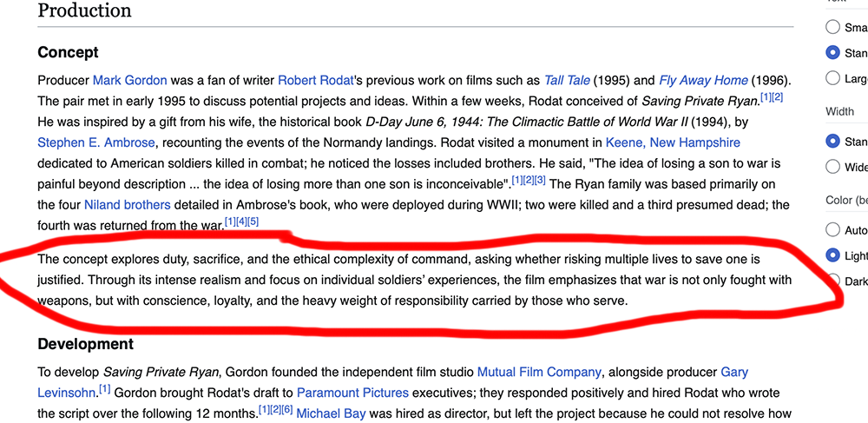Follow the Fly Away Home link
This screenshot has height=423, width=868.
(x=703, y=80)
